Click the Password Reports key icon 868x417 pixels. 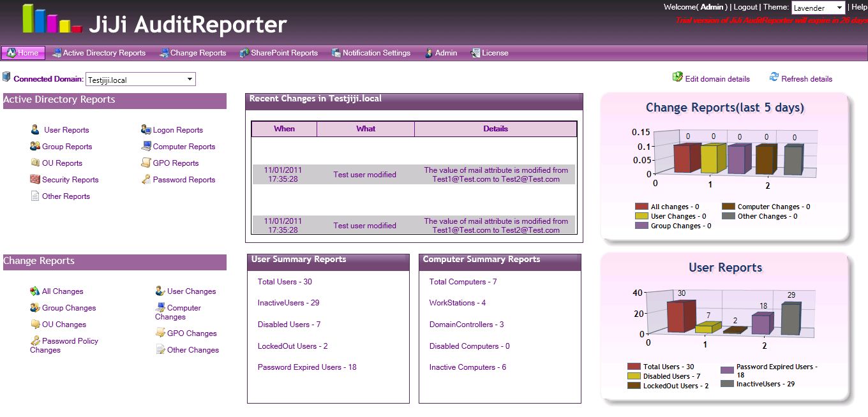pyautogui.click(x=146, y=180)
